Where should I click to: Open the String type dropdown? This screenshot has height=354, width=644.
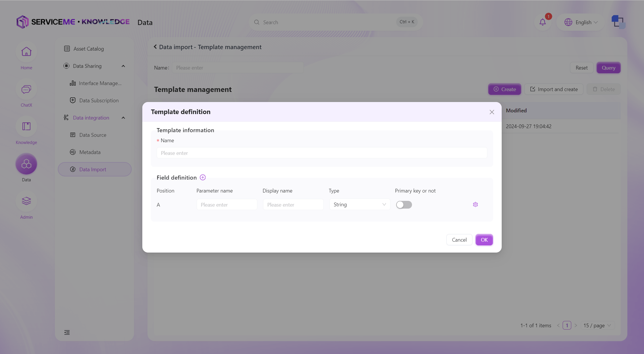point(359,205)
